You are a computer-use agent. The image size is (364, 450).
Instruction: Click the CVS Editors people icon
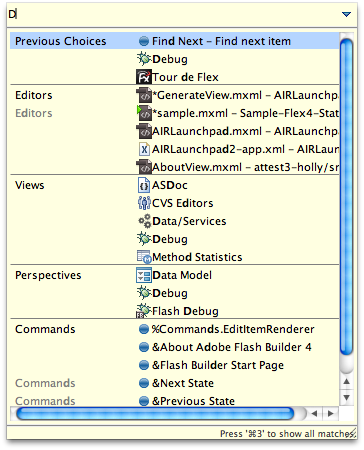click(144, 203)
